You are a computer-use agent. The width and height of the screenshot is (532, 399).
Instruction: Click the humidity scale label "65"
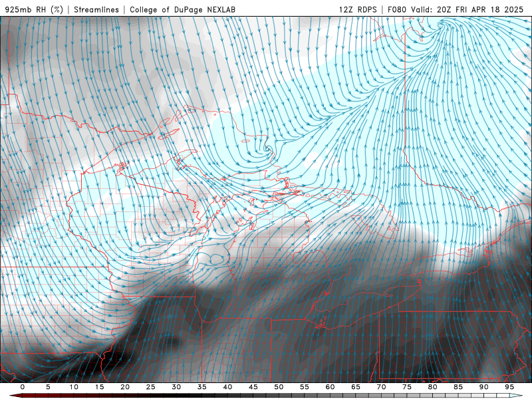click(x=356, y=387)
